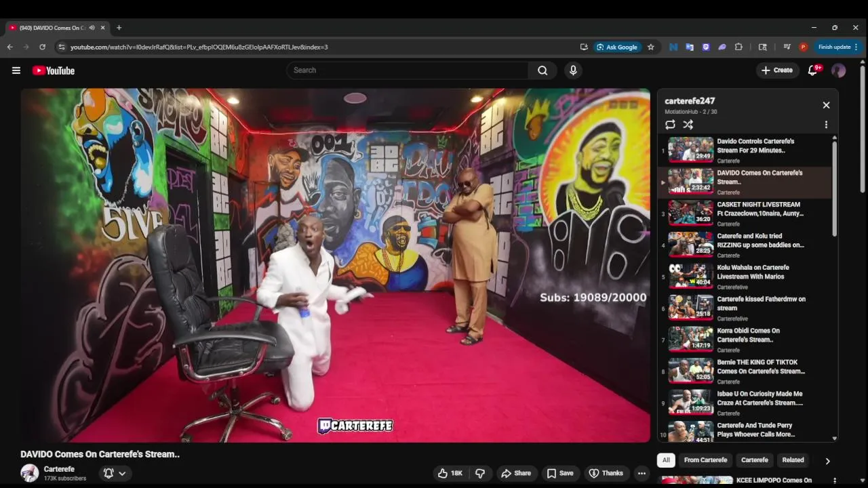
Task: Close the carterefe247 playlist panel
Action: 826,105
